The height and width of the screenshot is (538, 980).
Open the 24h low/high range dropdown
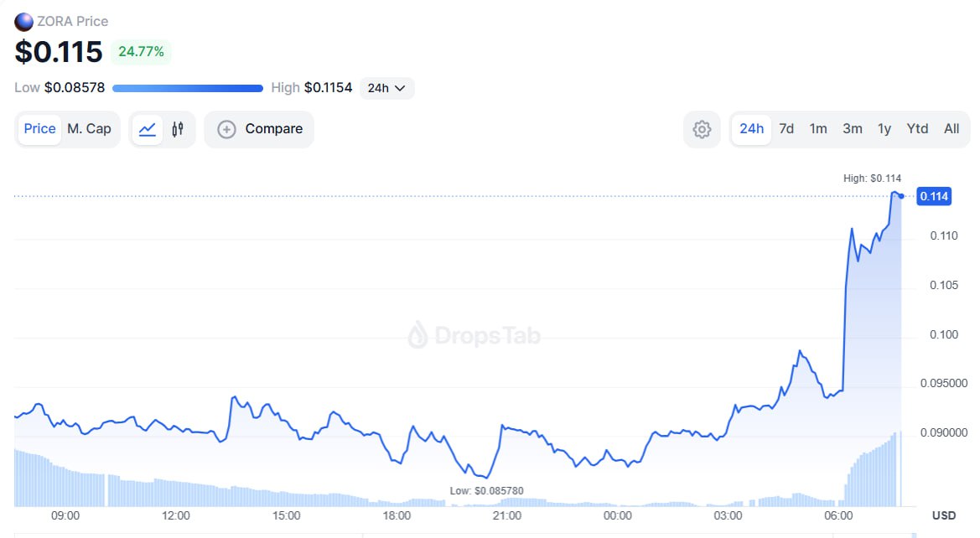(x=386, y=88)
